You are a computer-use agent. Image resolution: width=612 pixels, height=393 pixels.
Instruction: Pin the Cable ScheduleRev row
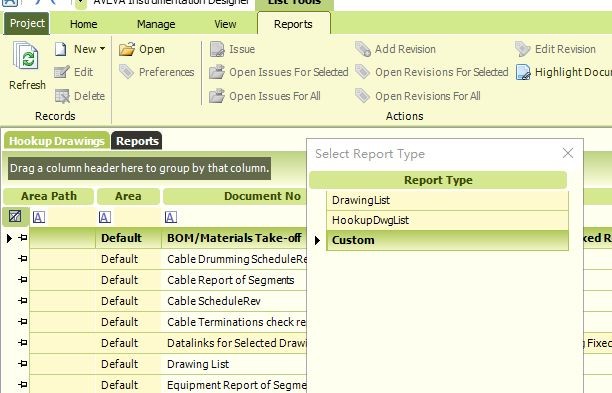click(23, 301)
